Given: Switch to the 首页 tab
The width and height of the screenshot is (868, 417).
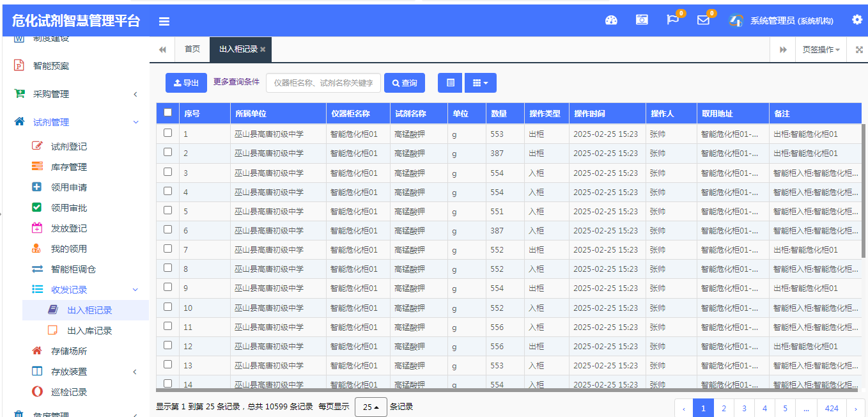Looking at the screenshot, I should (x=192, y=49).
